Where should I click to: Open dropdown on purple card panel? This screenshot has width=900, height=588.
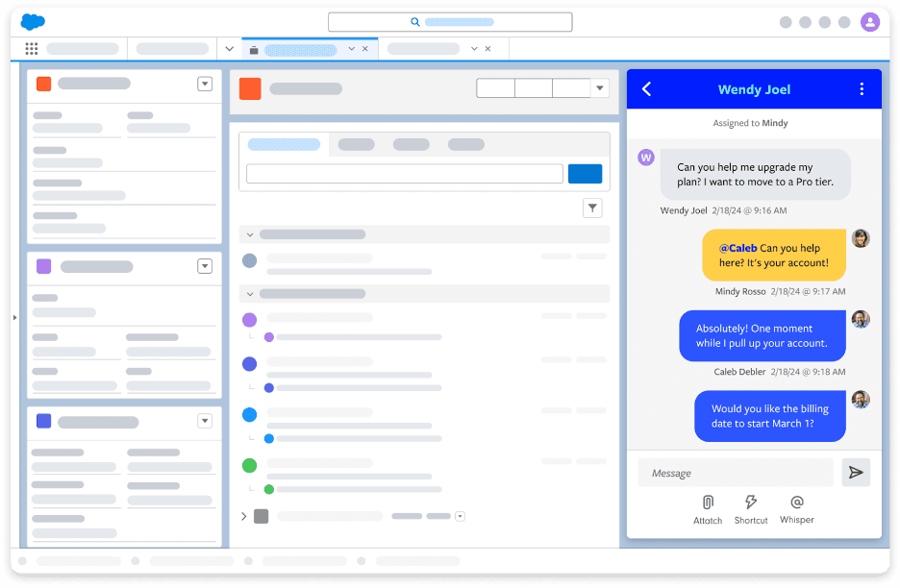tap(205, 266)
